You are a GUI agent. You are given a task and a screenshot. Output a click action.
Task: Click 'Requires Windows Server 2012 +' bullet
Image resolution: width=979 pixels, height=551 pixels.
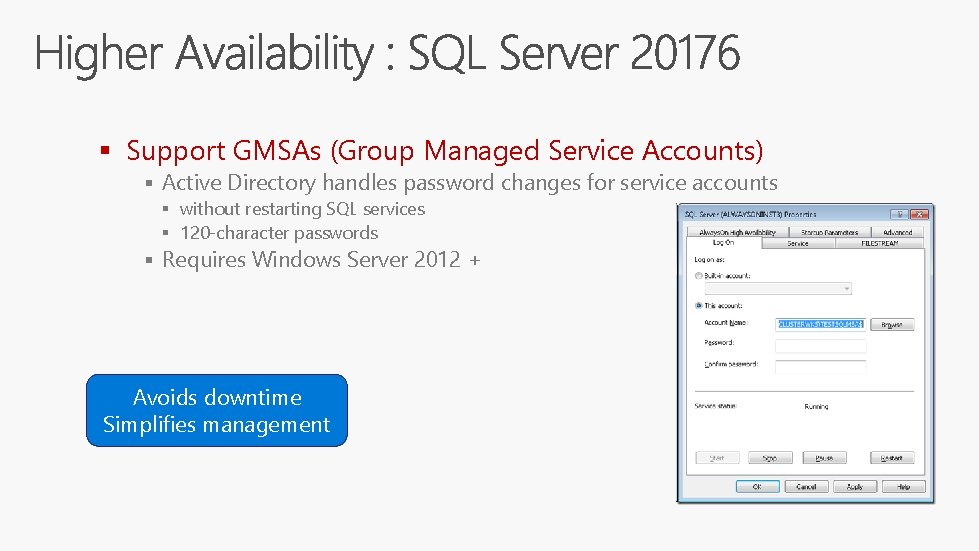[x=321, y=259]
